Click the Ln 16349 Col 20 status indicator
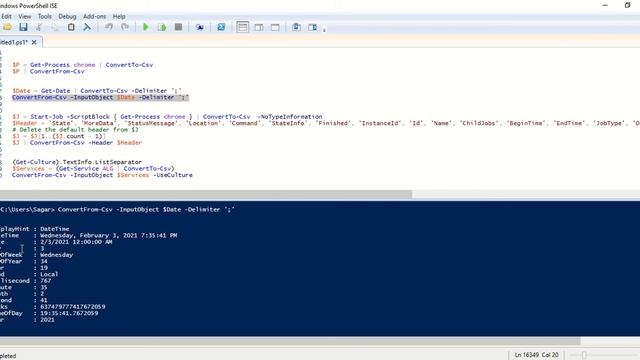This screenshot has height=360, width=640. click(x=536, y=355)
